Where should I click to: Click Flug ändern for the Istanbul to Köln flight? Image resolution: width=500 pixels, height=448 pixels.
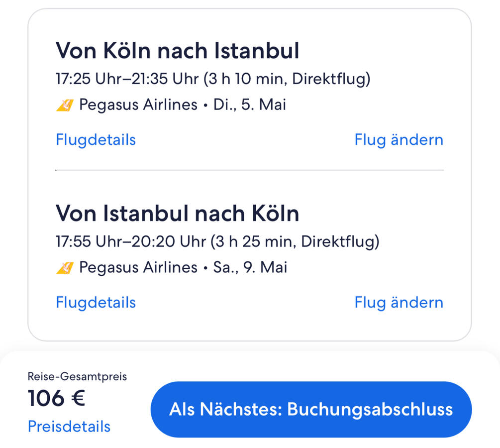point(399,303)
